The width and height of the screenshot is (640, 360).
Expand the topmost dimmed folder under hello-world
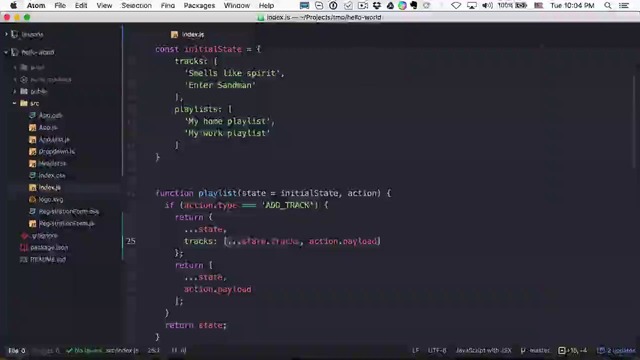click(15, 67)
